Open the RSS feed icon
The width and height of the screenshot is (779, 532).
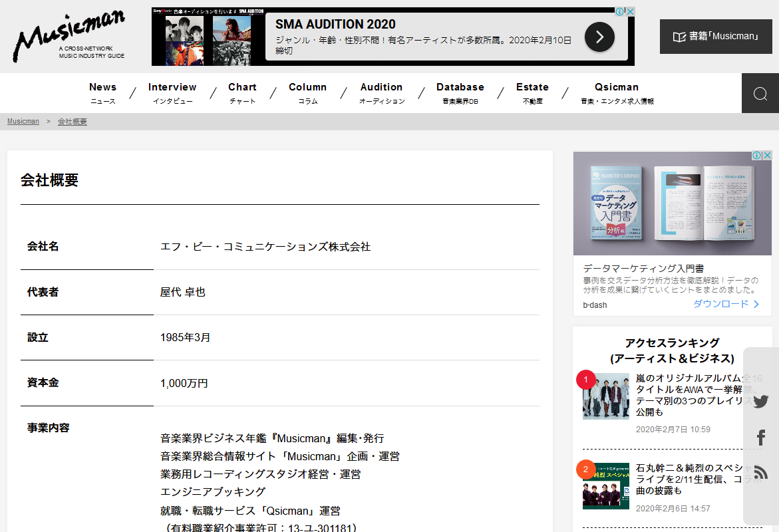pyautogui.click(x=760, y=473)
